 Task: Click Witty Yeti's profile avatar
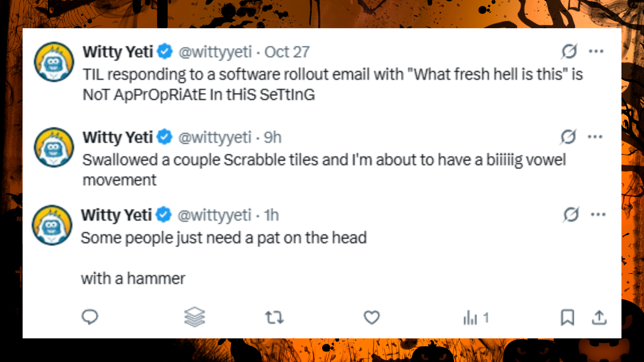point(54,62)
